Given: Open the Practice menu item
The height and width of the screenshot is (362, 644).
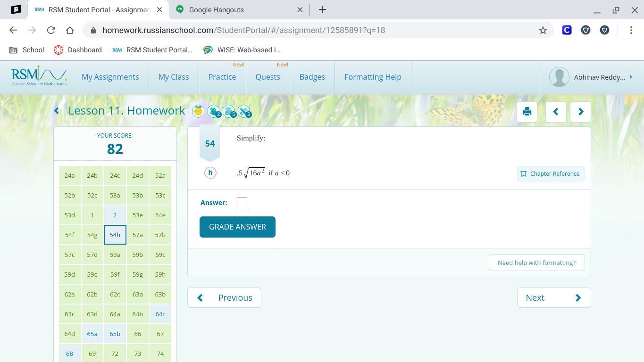Looking at the screenshot, I should [x=222, y=77].
